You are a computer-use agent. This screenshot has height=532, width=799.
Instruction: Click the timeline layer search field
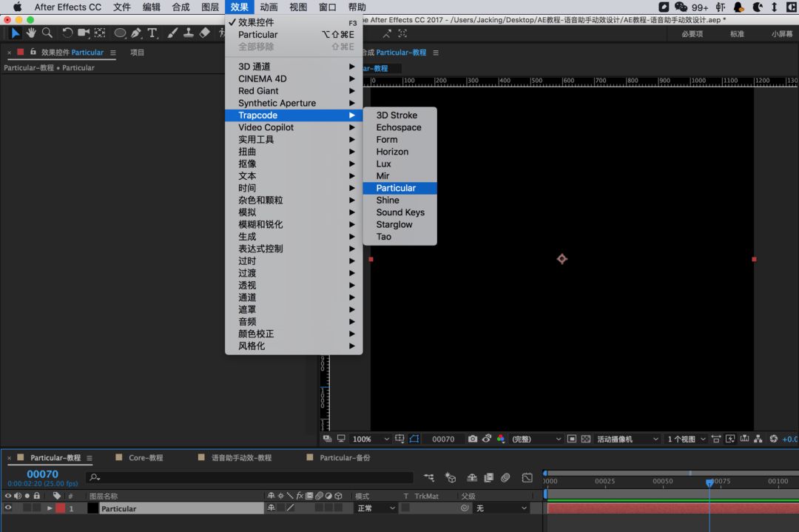click(250, 477)
